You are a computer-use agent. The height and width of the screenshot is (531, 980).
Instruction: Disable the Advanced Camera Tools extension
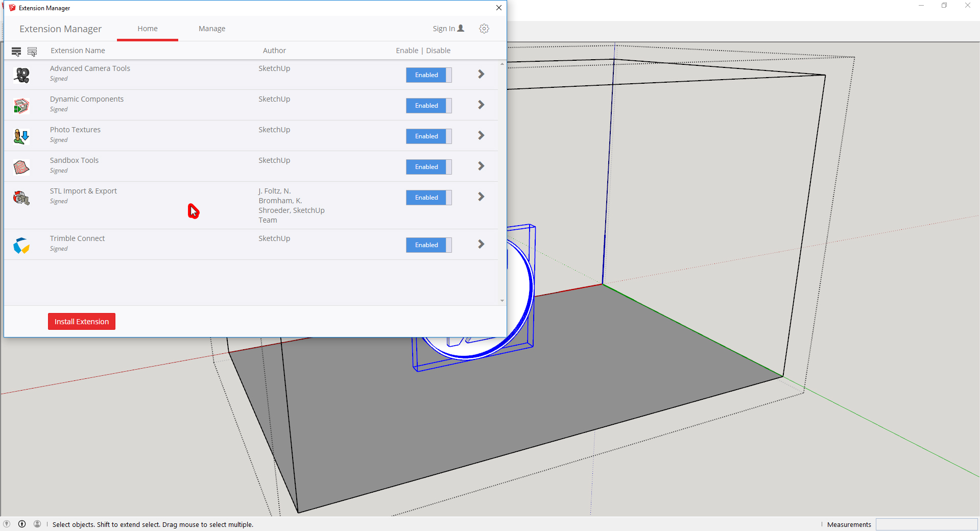click(x=428, y=75)
